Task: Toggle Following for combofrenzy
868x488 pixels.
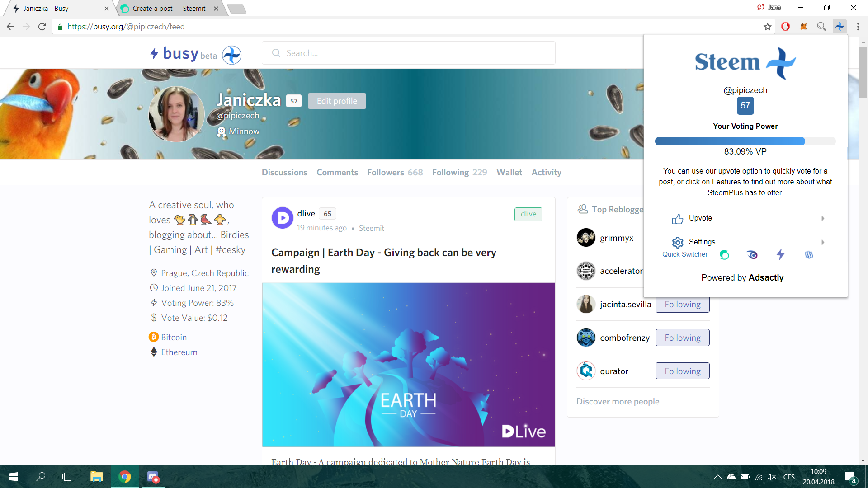Action: (682, 338)
